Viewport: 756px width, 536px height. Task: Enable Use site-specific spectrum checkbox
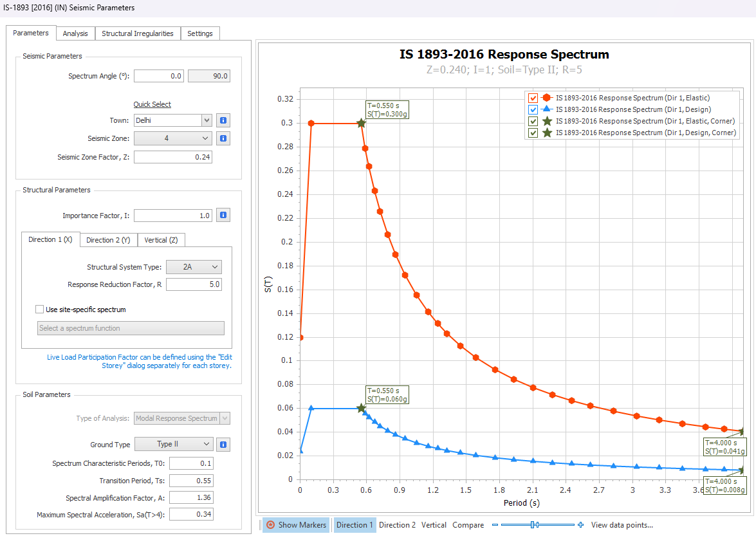[40, 310]
